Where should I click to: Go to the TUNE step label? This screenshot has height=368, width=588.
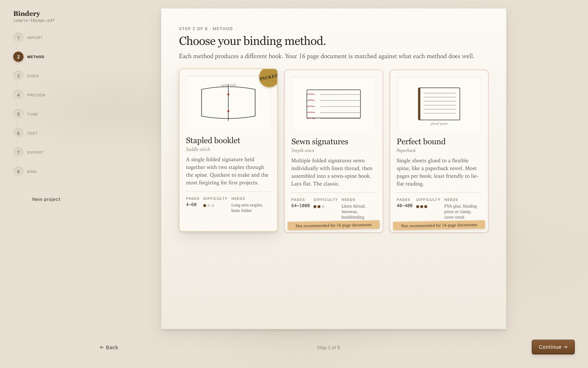(x=32, y=114)
